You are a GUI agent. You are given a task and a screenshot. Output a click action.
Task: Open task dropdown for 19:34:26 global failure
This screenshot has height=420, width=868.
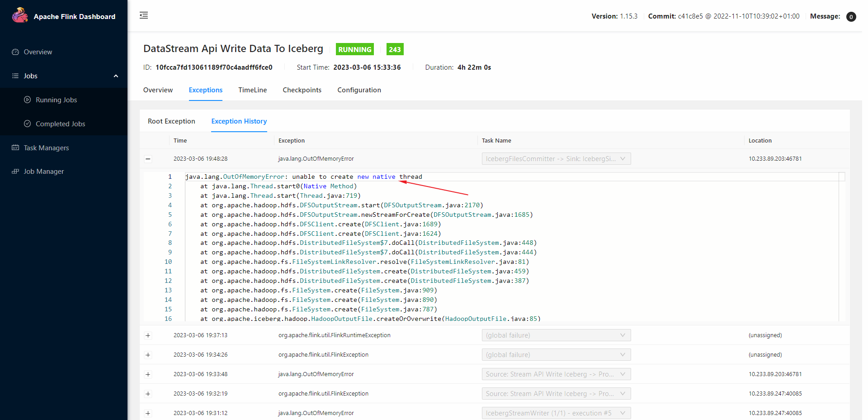point(556,355)
